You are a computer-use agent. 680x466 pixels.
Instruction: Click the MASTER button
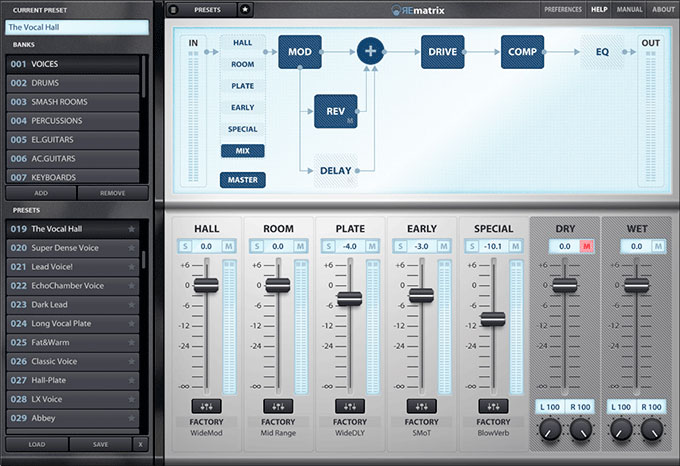click(242, 180)
